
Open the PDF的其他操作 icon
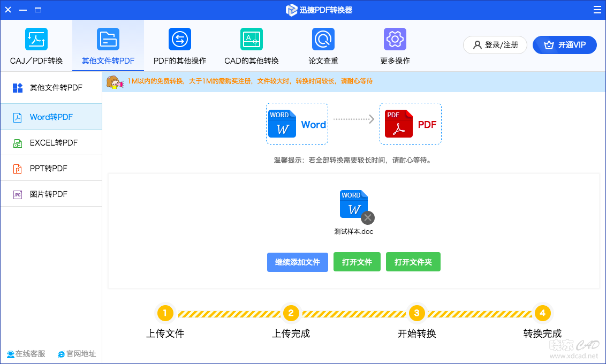(180, 39)
